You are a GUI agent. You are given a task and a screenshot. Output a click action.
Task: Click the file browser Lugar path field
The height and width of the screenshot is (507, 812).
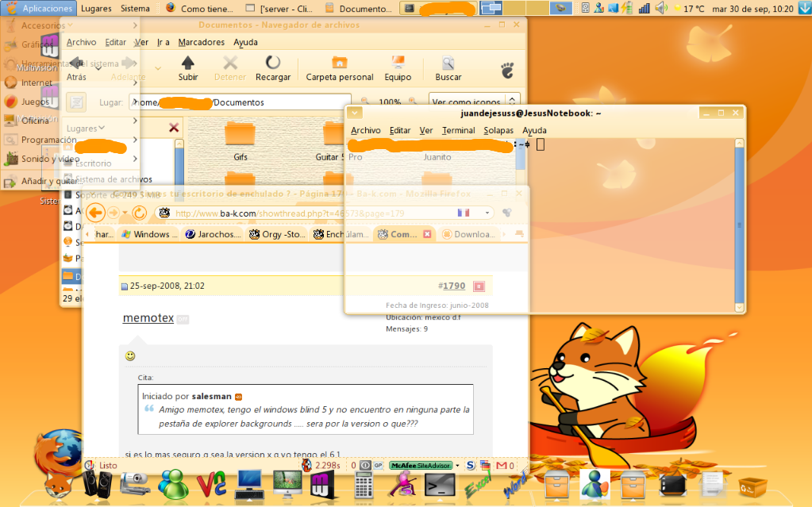[240, 102]
